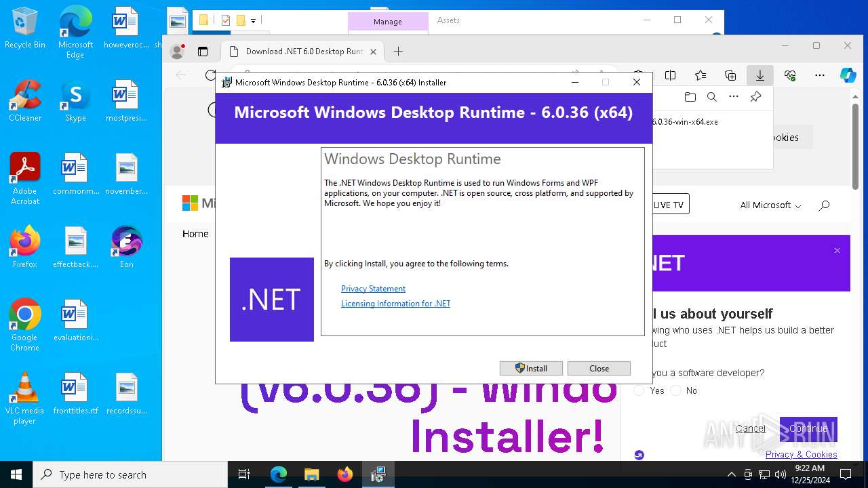The height and width of the screenshot is (488, 868).
Task: Click the taskbar search box
Action: [x=130, y=474]
